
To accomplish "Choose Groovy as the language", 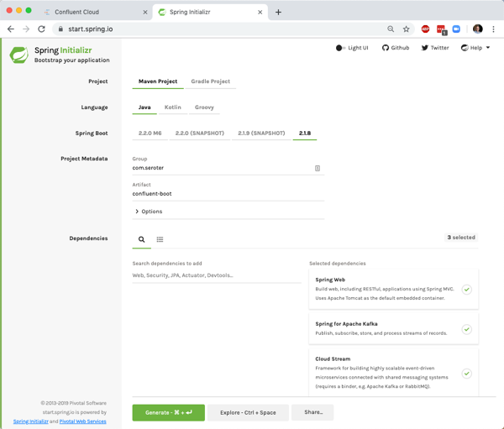I will [x=204, y=107].
